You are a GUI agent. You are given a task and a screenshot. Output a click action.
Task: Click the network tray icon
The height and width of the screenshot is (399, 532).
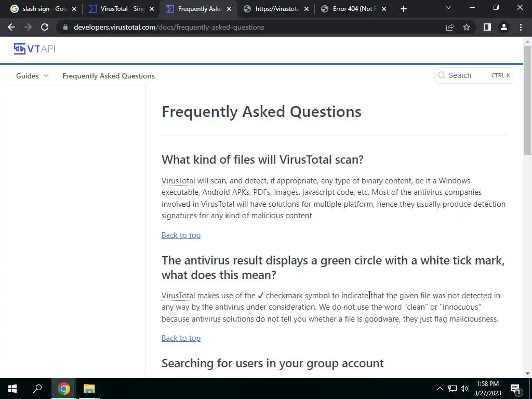[453, 389]
